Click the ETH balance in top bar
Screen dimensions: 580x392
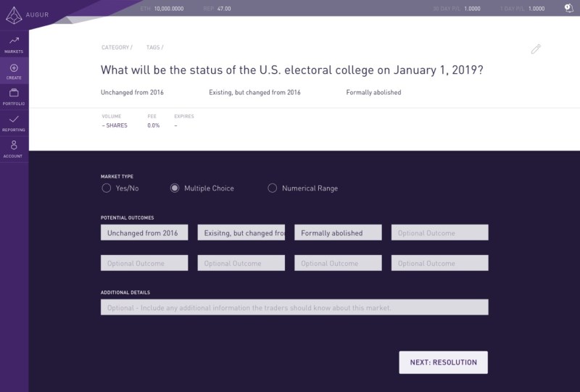tap(167, 8)
